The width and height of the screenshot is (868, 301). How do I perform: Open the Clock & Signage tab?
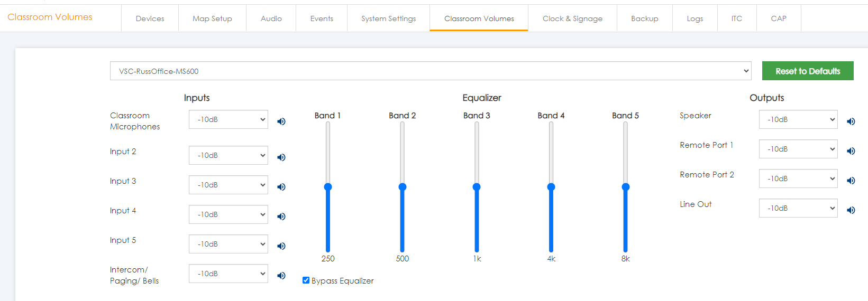point(572,18)
